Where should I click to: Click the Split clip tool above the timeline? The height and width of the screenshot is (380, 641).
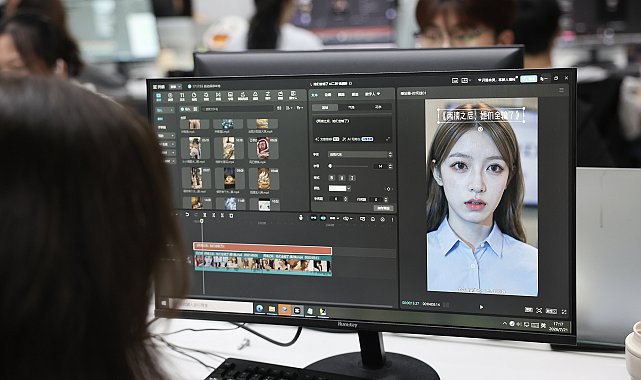click(x=205, y=215)
